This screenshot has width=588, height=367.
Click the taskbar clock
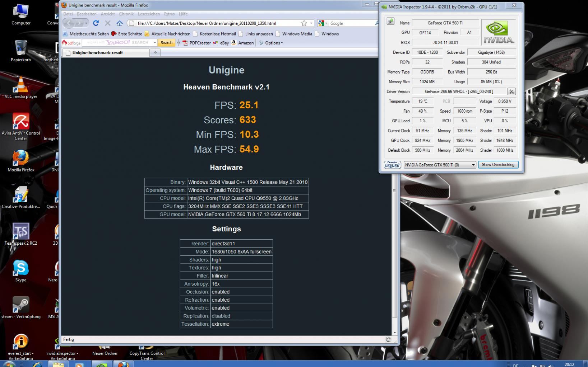(569, 364)
